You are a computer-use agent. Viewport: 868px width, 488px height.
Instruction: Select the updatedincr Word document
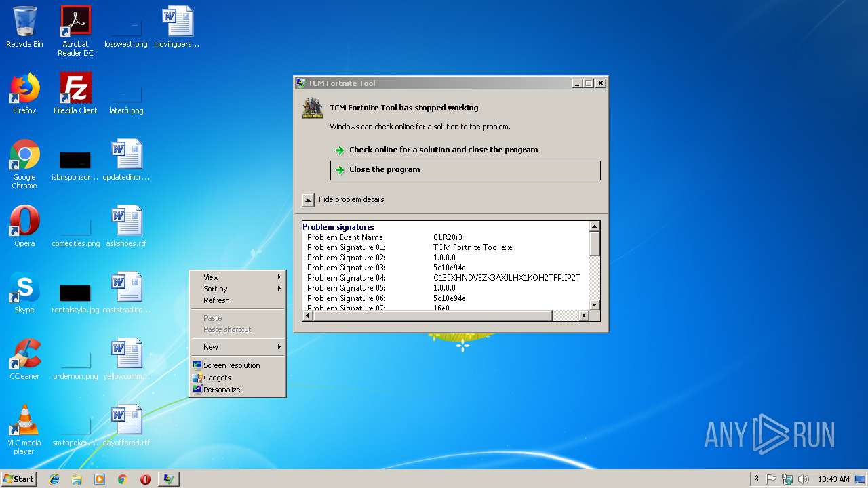tap(126, 160)
